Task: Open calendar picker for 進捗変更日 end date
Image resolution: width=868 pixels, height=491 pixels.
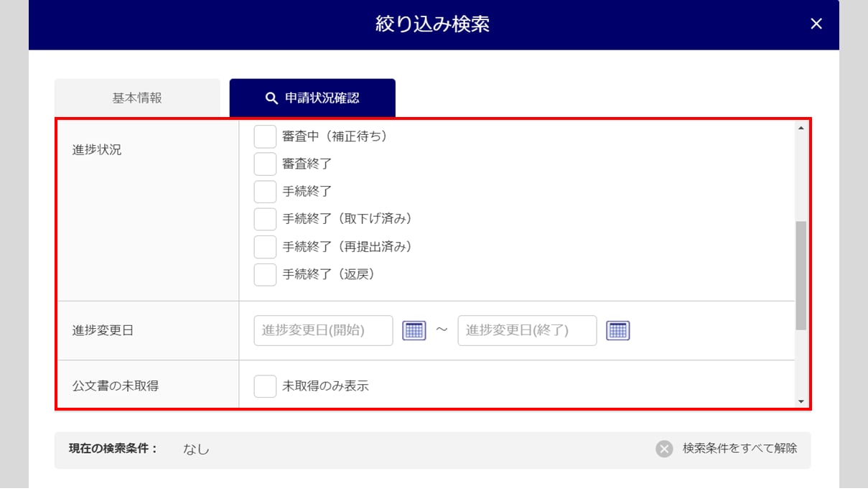Action: click(x=617, y=330)
